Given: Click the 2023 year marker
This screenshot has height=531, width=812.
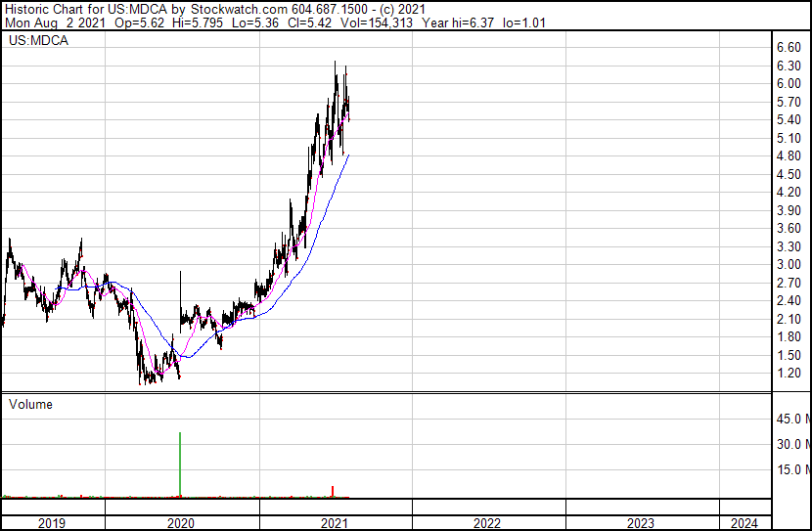Looking at the screenshot, I should 641,523.
